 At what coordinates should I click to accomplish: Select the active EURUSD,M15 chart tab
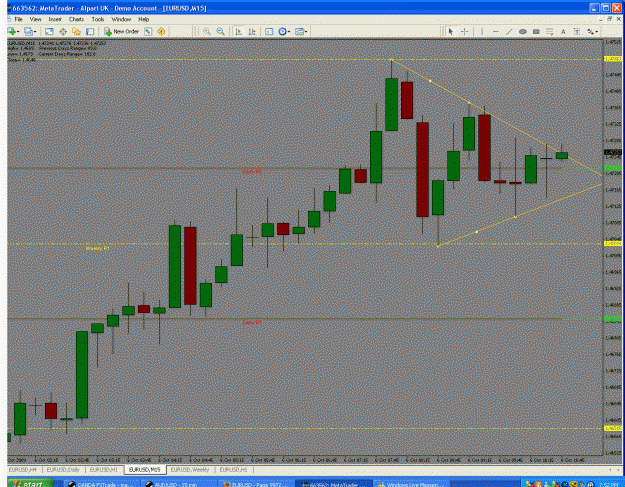point(145,470)
